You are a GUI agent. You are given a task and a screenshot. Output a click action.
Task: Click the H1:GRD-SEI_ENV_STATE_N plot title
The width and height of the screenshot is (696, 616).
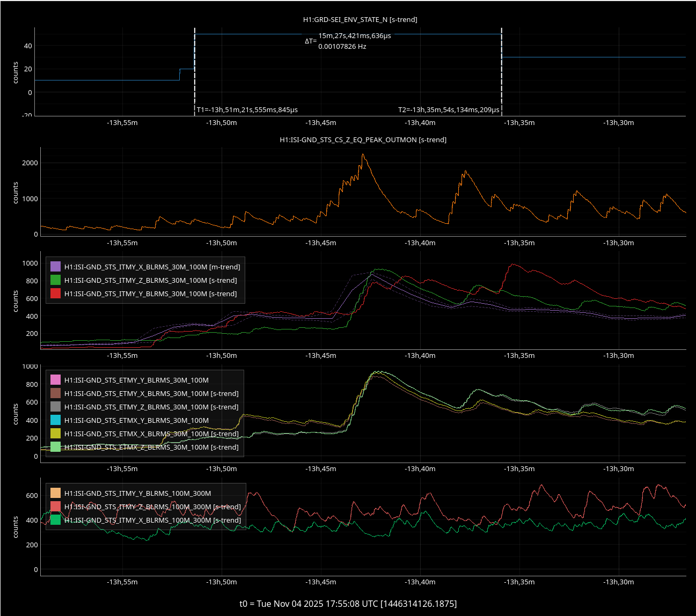point(360,19)
